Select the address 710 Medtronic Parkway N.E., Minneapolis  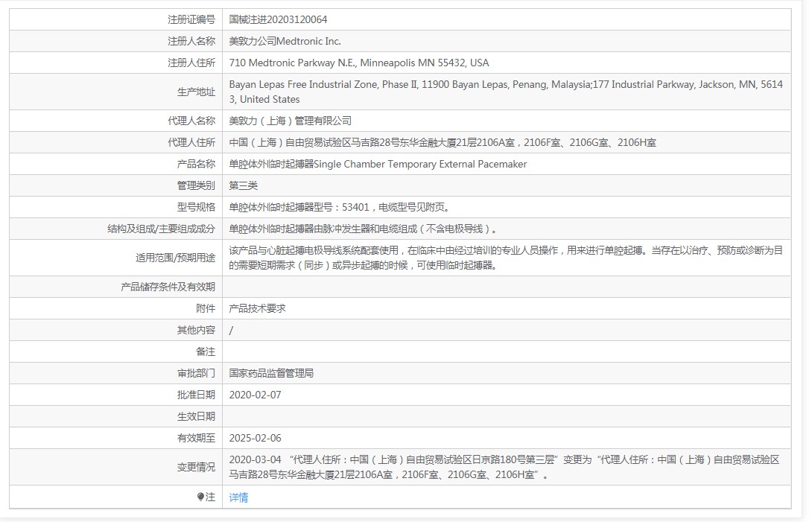(x=359, y=63)
